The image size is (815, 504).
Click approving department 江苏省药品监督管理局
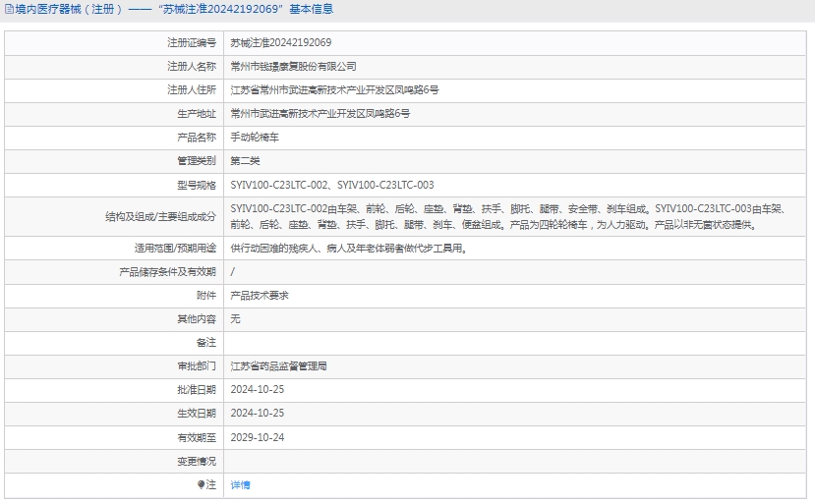coord(278,366)
